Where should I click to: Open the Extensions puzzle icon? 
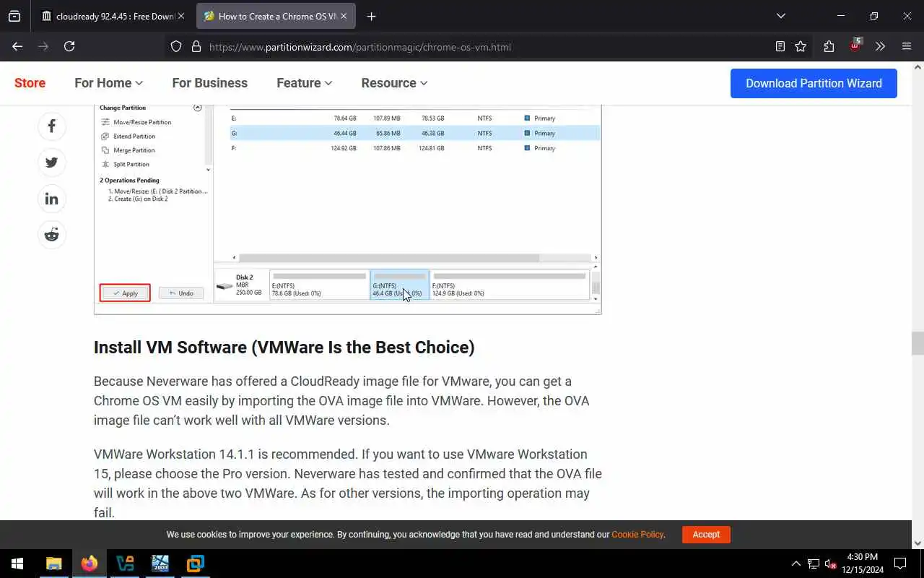point(829,46)
